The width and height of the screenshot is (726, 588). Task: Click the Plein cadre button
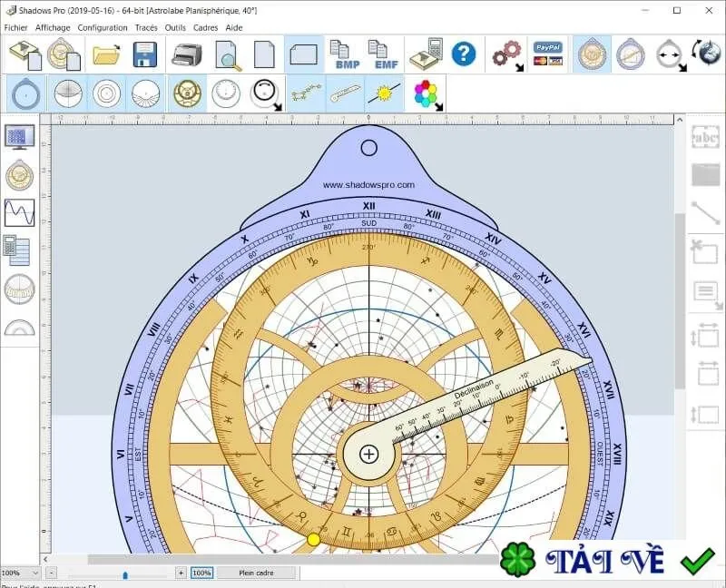pos(256,573)
